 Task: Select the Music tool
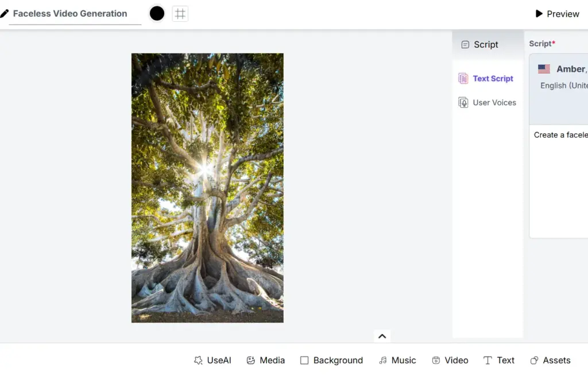[x=397, y=360]
